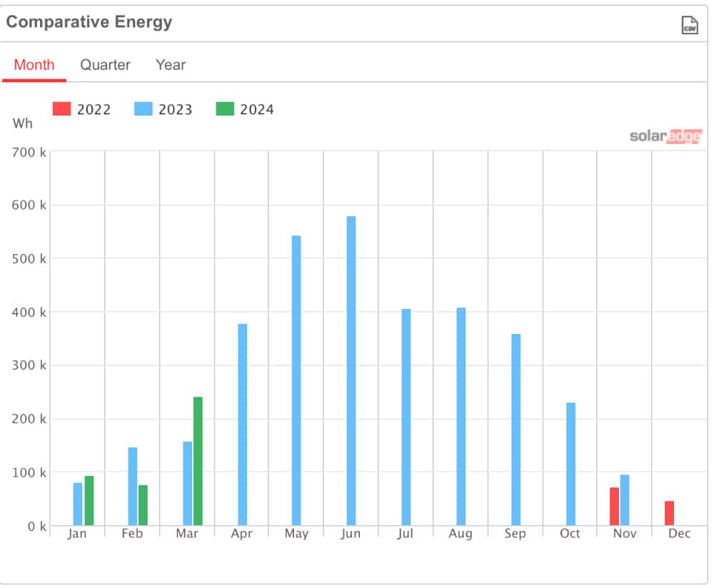Viewport: 714px width, 588px height.
Task: Click the 500 k axis value
Action: [x=29, y=259]
